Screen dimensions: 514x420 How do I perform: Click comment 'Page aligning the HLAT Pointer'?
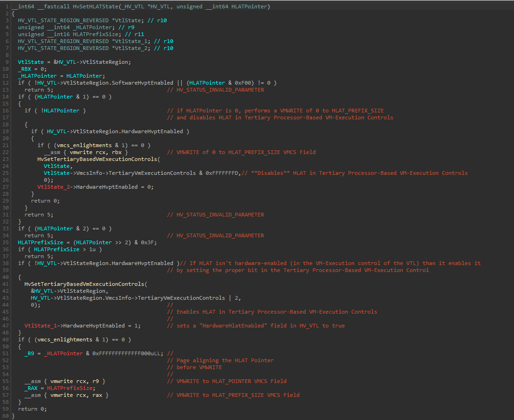click(x=220, y=360)
